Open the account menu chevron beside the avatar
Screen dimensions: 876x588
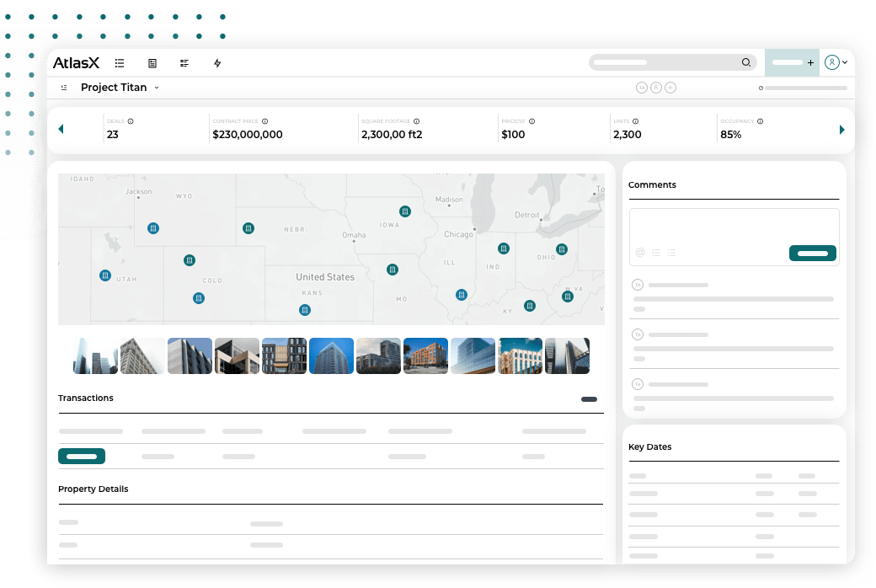(846, 61)
